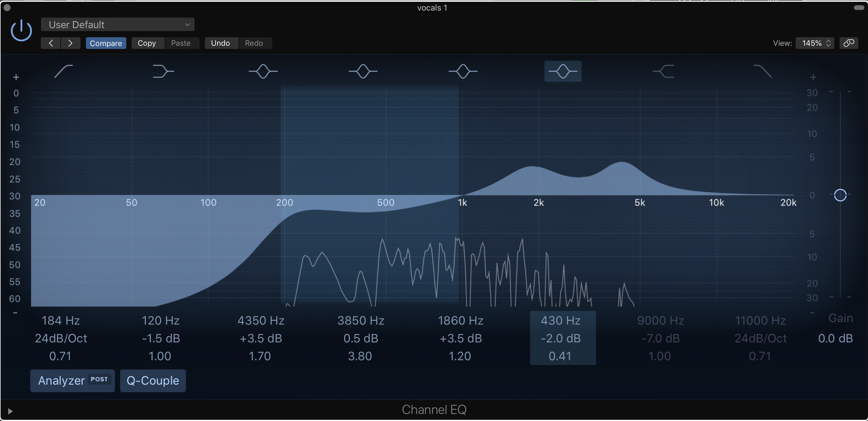Toggle the Analyzer button
This screenshot has width=868, height=421.
(x=72, y=381)
